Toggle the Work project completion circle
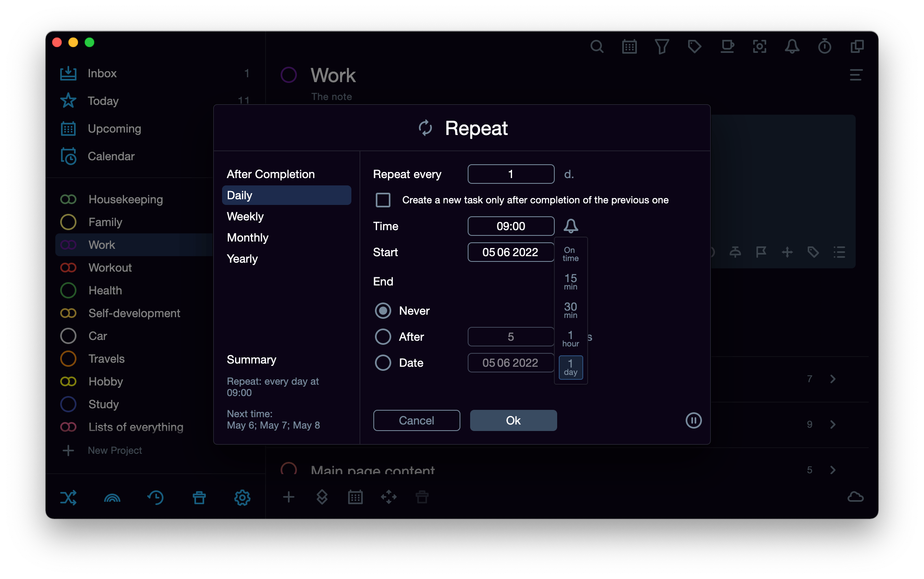Image resolution: width=924 pixels, height=579 pixels. pyautogui.click(x=288, y=75)
